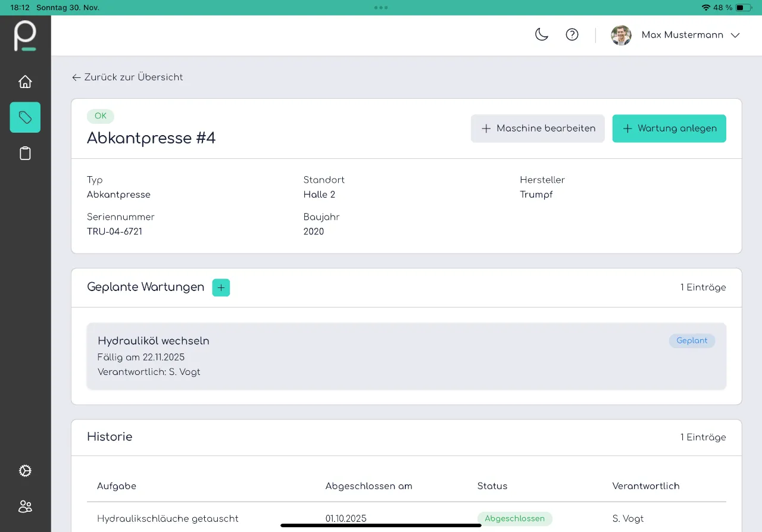Click the app logo in the sidebar
762x532 pixels.
point(25,36)
